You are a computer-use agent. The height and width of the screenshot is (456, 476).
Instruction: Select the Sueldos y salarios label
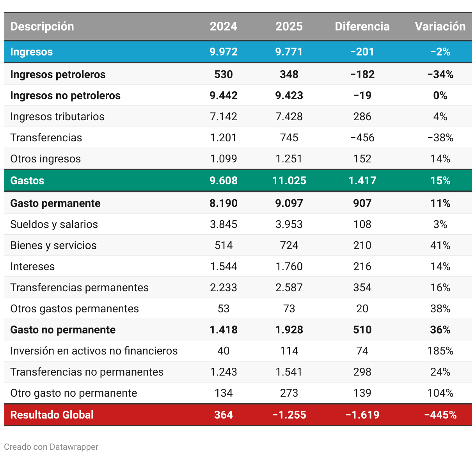tap(54, 224)
